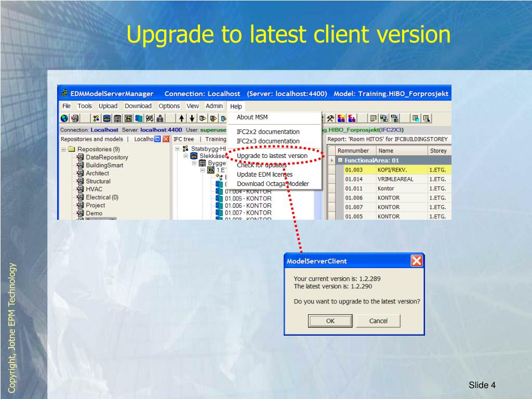Click the Name column header
This screenshot has width=532, height=399.
tap(402, 151)
